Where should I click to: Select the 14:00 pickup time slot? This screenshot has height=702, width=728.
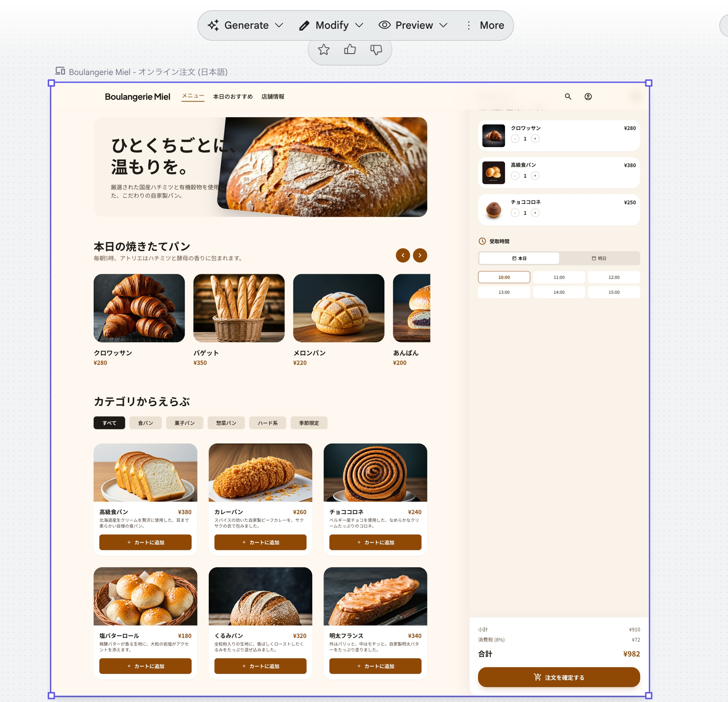559,292
